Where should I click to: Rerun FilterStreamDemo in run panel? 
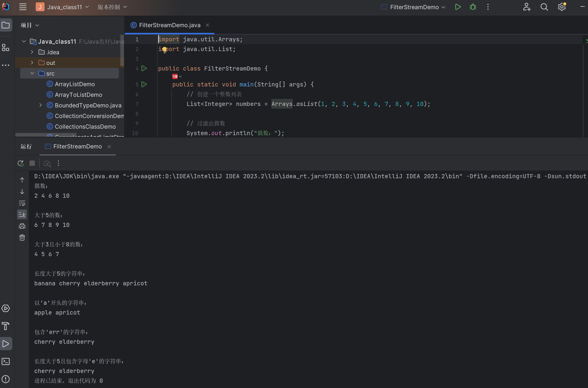click(21, 163)
